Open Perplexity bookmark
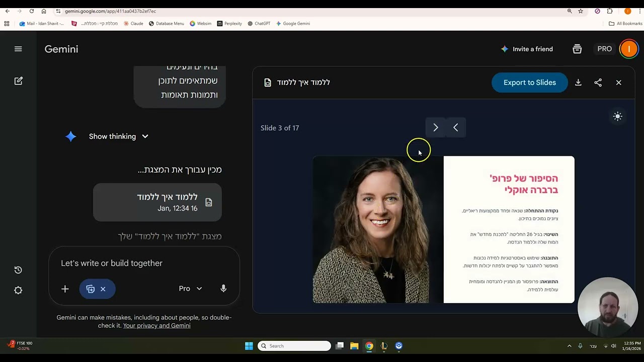Screen dimensions: 644x362 [229, 23]
